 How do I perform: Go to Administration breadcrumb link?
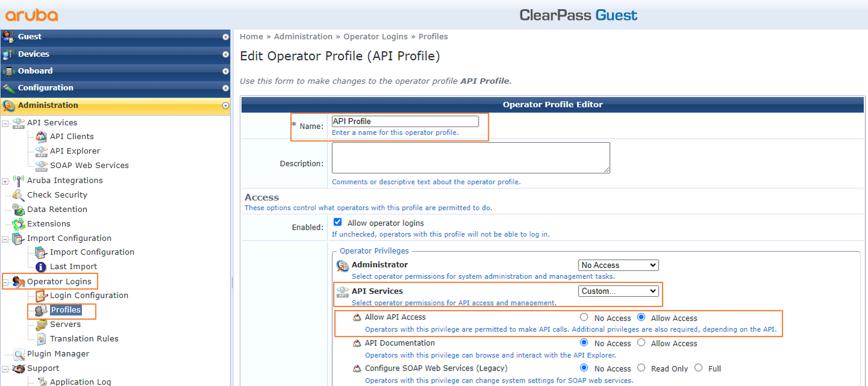pyautogui.click(x=303, y=37)
